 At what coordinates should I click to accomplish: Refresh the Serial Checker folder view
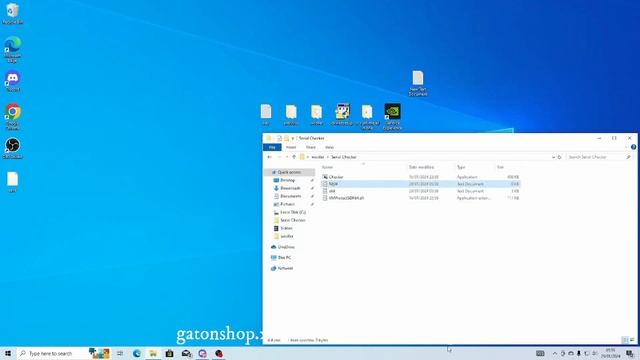560,157
